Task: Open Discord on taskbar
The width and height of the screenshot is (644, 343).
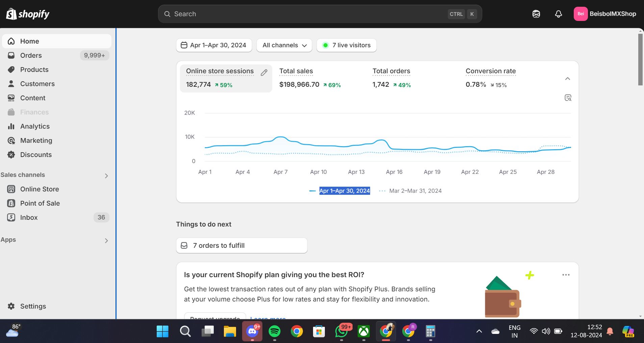Action: tap(252, 332)
